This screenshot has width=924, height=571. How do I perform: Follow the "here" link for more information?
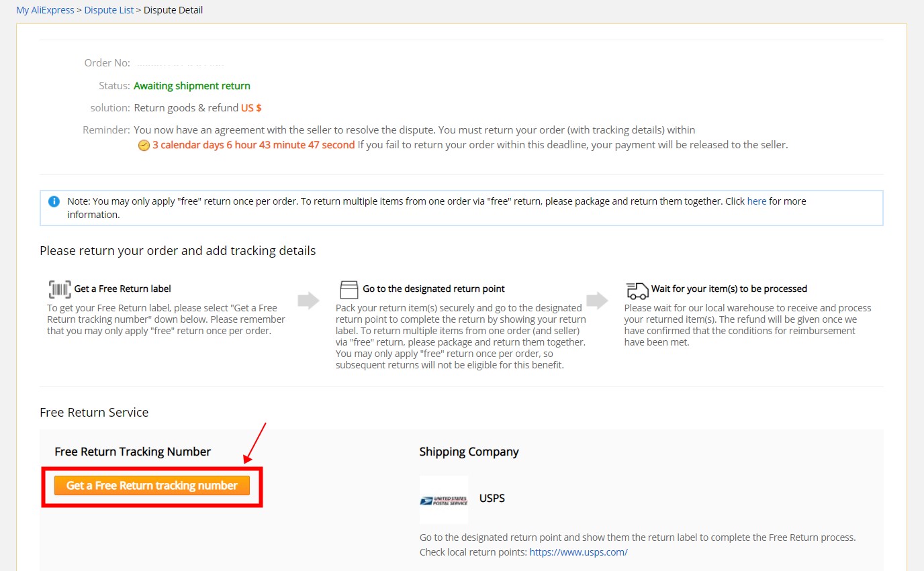(756, 201)
